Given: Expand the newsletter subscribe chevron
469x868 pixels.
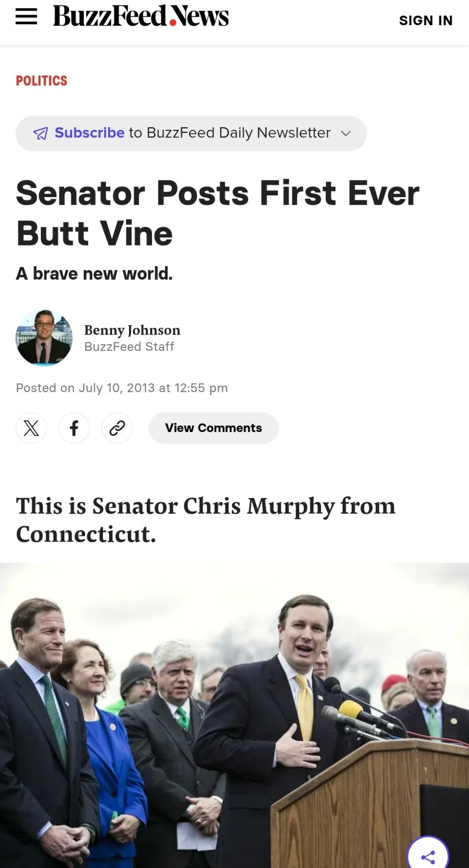Looking at the screenshot, I should click(346, 133).
